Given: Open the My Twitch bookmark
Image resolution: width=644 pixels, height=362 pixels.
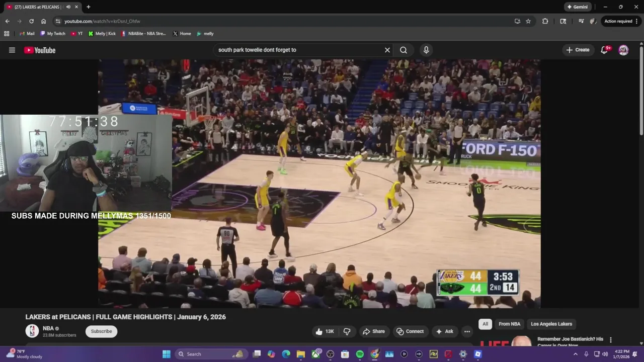Looking at the screenshot, I should tap(53, 34).
